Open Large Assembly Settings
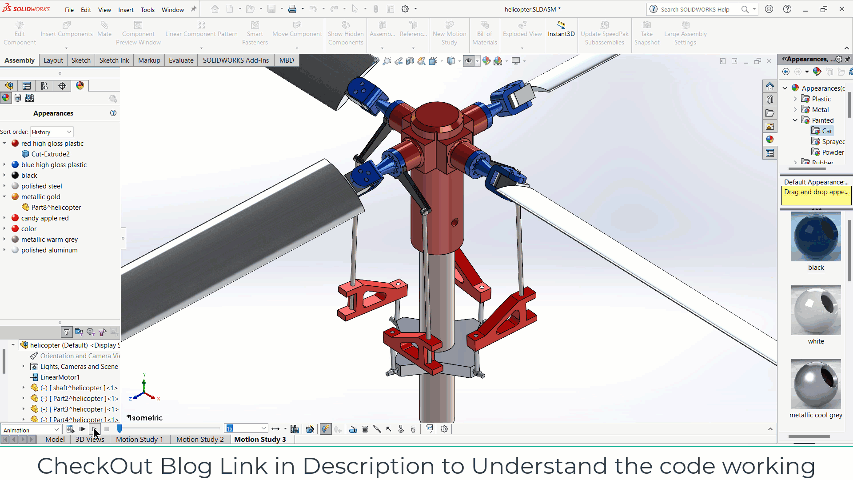 [x=685, y=33]
